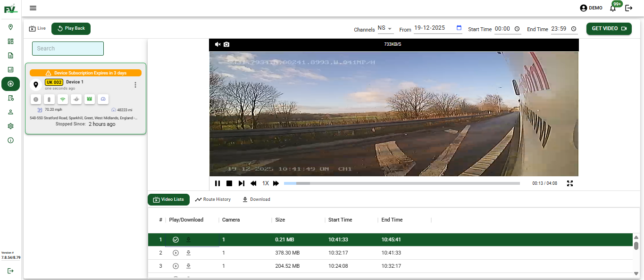This screenshot has width=644, height=280.
Task: Open settings gear in left sidebar
Action: (10, 126)
